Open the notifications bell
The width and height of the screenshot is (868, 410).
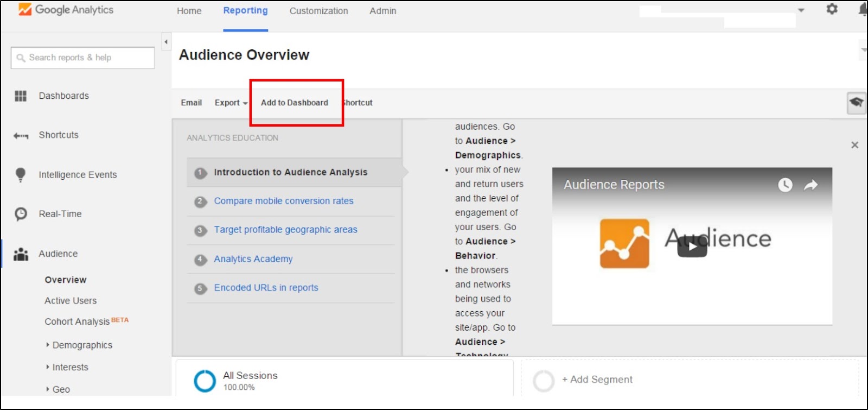click(x=863, y=9)
